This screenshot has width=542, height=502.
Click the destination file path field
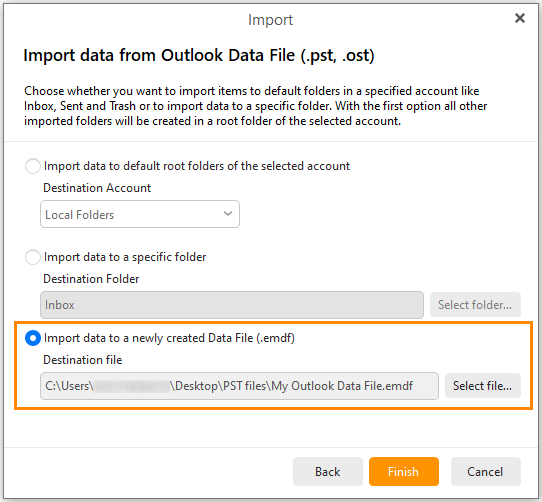point(239,386)
